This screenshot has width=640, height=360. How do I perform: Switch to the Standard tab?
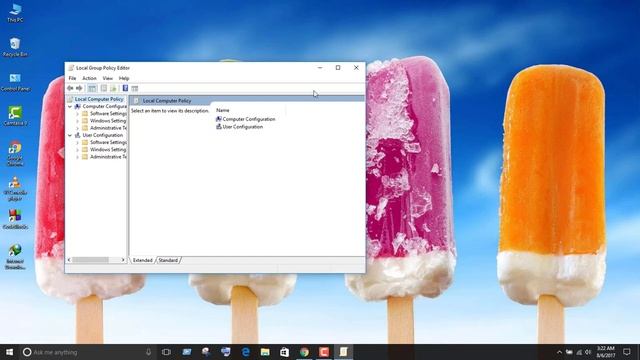click(x=168, y=260)
